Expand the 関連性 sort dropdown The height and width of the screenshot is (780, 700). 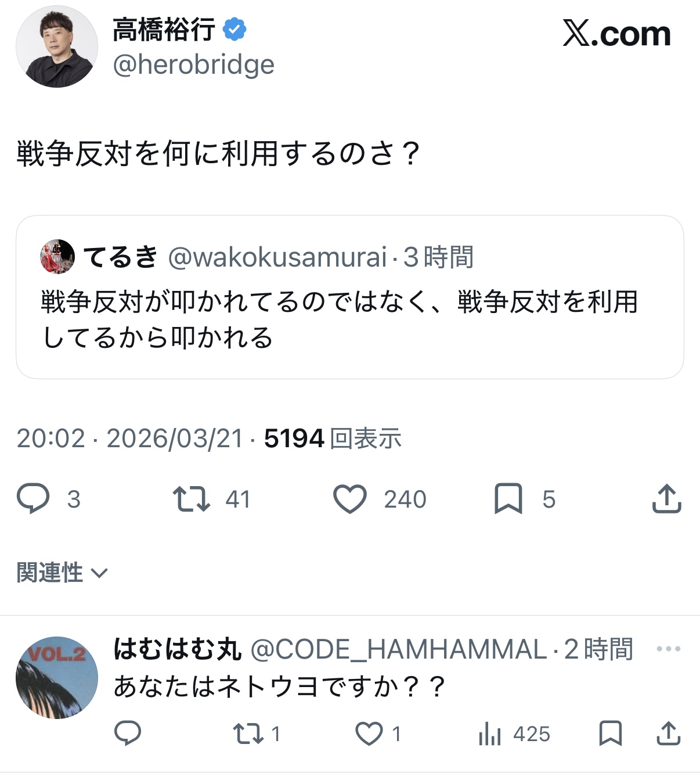click(x=62, y=573)
